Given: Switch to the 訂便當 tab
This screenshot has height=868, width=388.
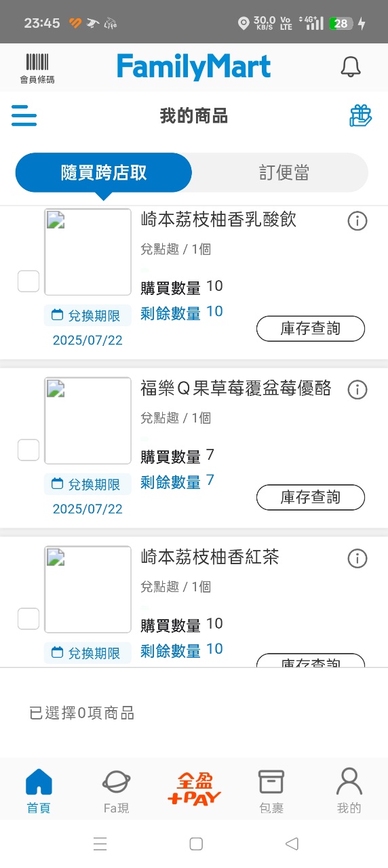Looking at the screenshot, I should (x=284, y=173).
